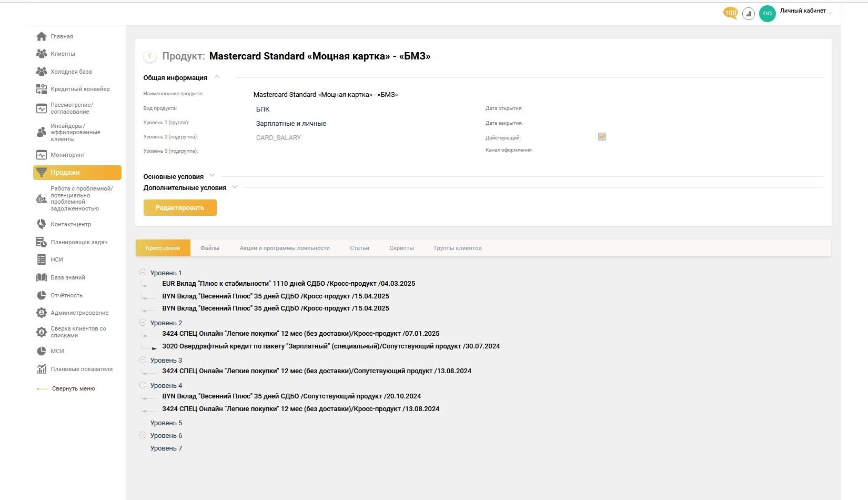The image size is (868, 500).
Task: Open the Мониторинг icon
Action: click(42, 155)
